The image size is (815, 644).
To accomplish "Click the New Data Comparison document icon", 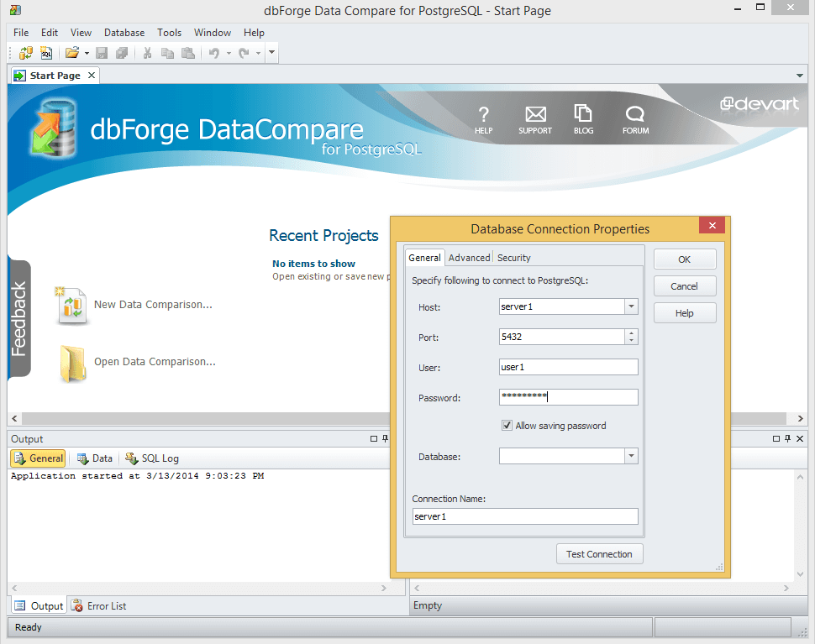I will (x=71, y=306).
